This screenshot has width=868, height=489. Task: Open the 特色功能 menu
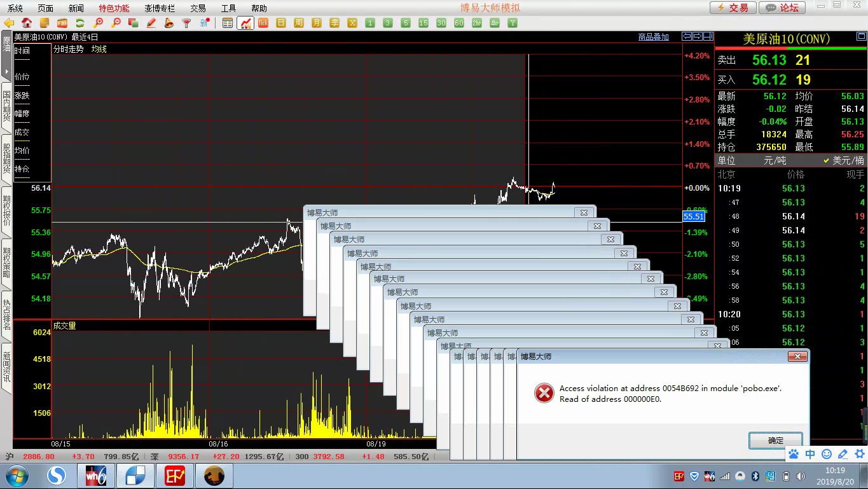114,8
